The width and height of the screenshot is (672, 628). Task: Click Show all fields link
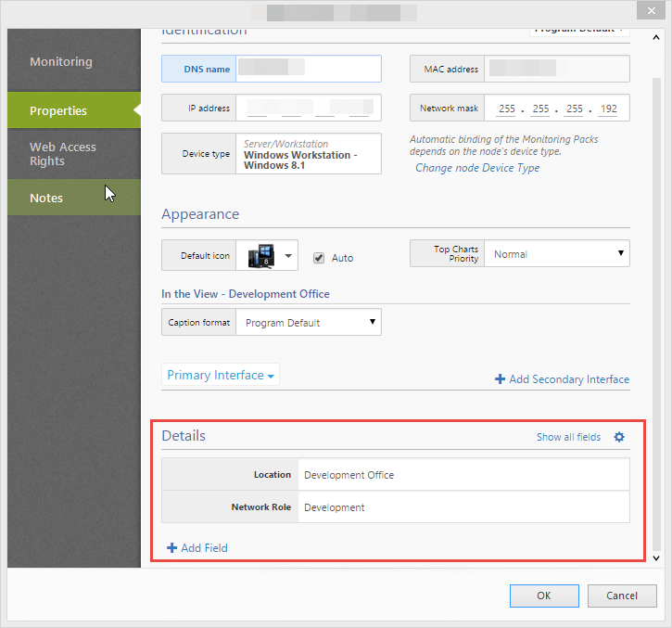569,437
